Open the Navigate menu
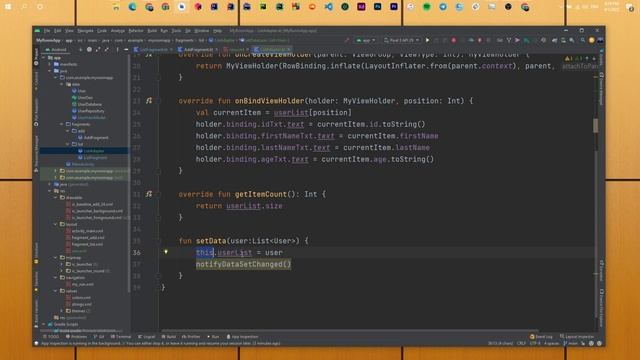 85,31
